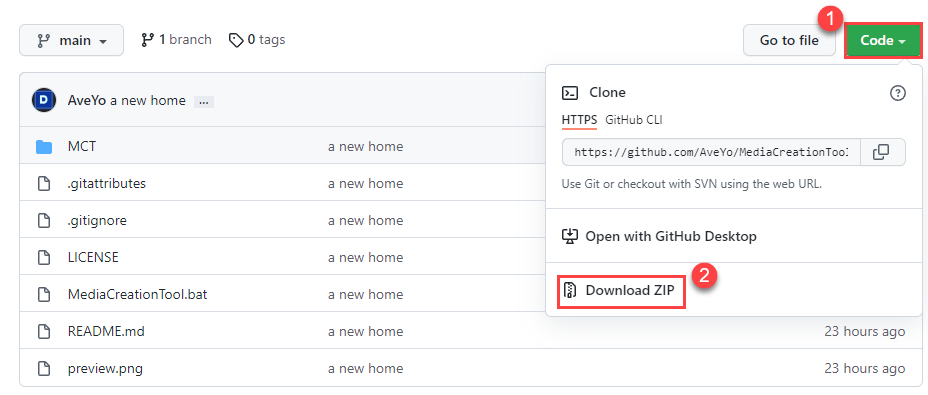Click the MCT folder icon

[44, 146]
